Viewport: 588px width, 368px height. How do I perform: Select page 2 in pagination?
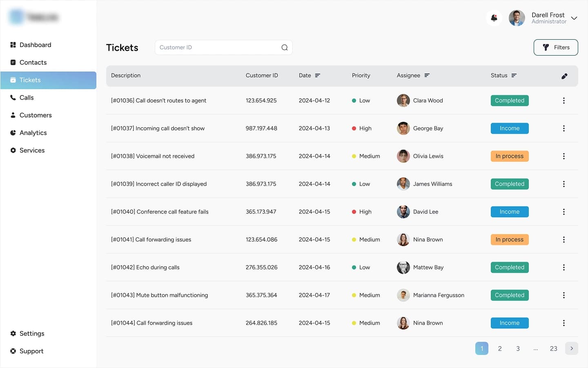(x=500, y=349)
